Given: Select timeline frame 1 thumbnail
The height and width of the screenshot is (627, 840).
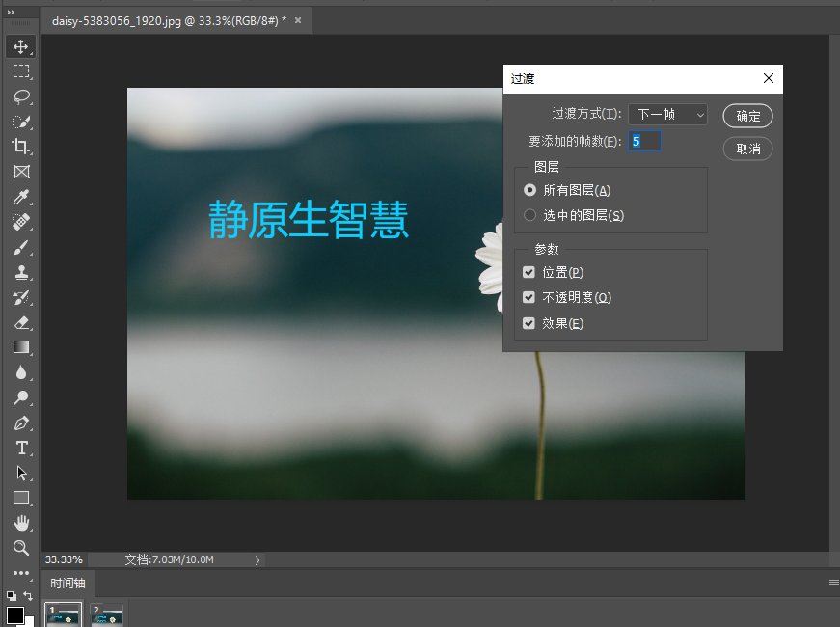Looking at the screenshot, I should pos(64,614).
